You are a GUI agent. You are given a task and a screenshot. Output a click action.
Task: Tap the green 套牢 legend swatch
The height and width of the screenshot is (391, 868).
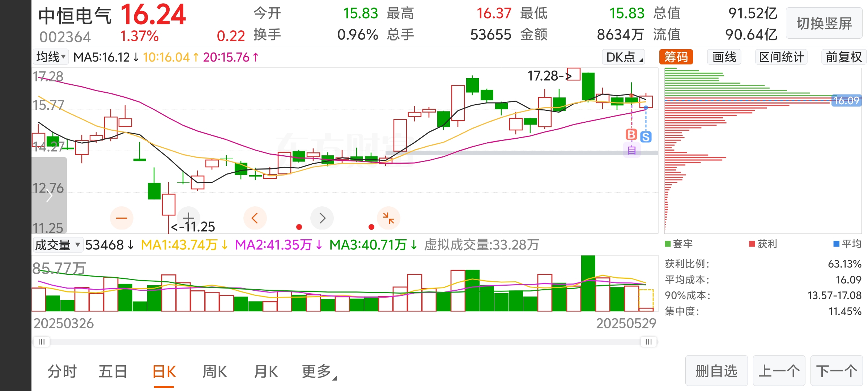pos(668,244)
